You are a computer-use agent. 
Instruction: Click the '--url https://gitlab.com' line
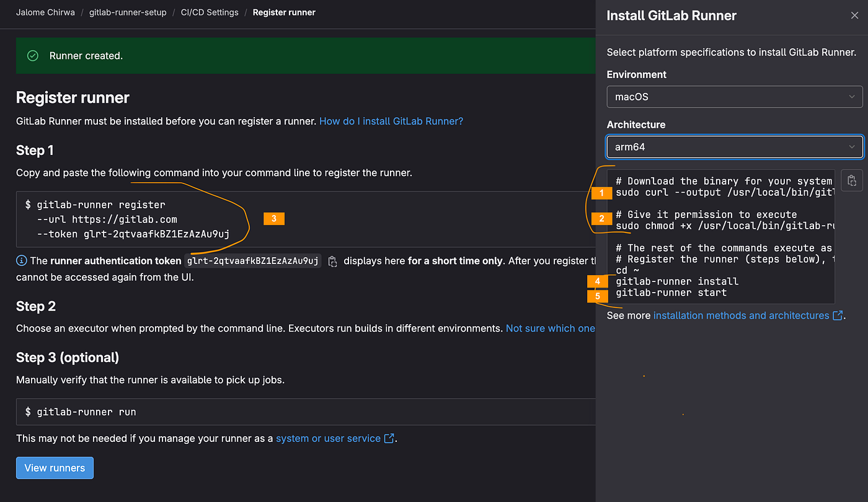107,219
